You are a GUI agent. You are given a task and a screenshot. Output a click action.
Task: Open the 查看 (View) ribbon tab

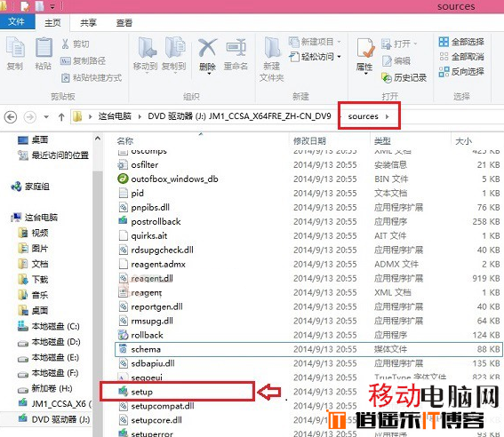pyautogui.click(x=124, y=23)
